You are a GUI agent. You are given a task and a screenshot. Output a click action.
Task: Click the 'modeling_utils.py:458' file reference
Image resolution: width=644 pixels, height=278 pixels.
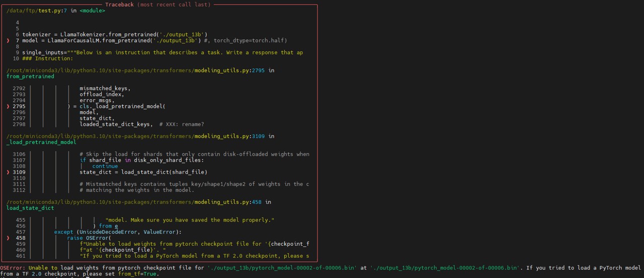tap(228, 202)
